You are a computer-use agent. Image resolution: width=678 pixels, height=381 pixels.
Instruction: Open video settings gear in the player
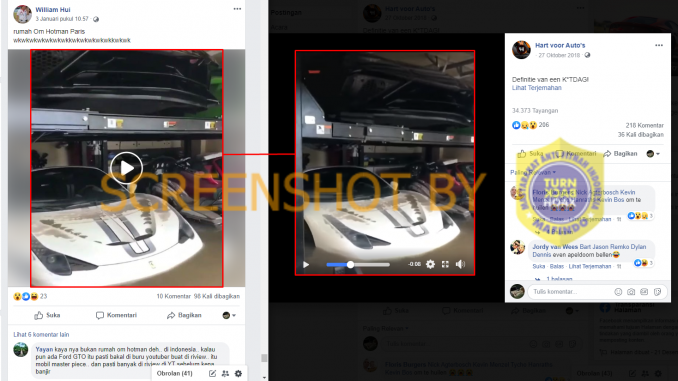[430, 264]
